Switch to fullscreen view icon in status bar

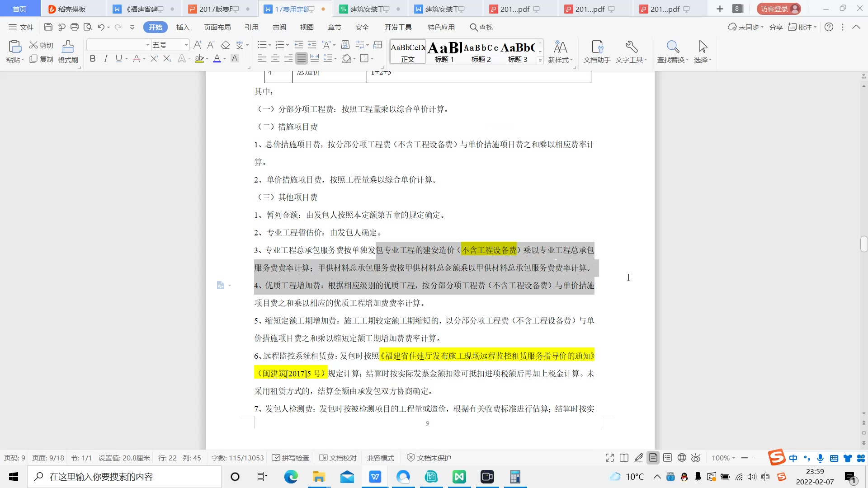coord(610,458)
